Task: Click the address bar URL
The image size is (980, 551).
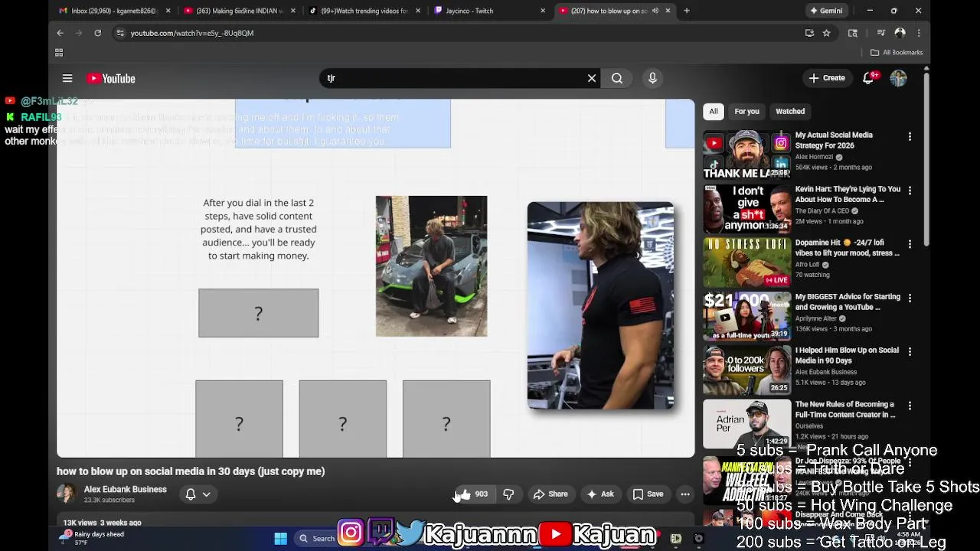Action: pyautogui.click(x=192, y=33)
